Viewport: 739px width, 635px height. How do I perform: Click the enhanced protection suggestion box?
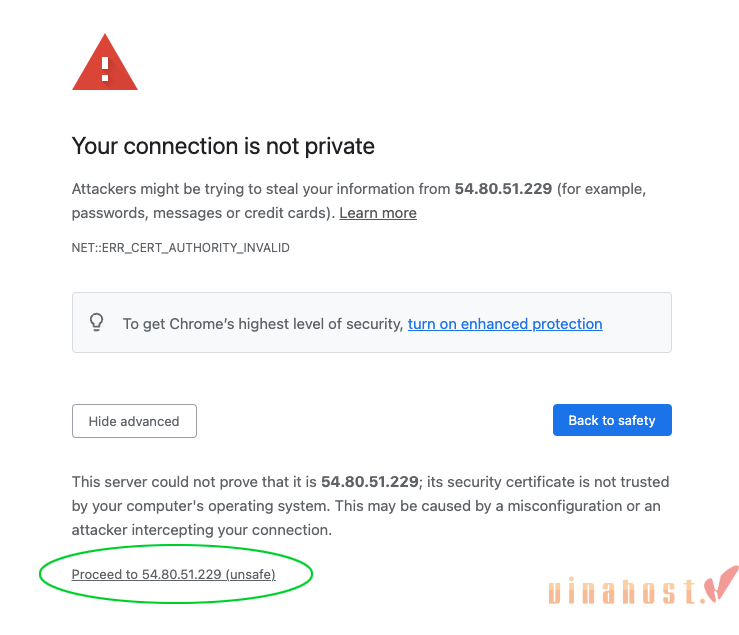372,322
